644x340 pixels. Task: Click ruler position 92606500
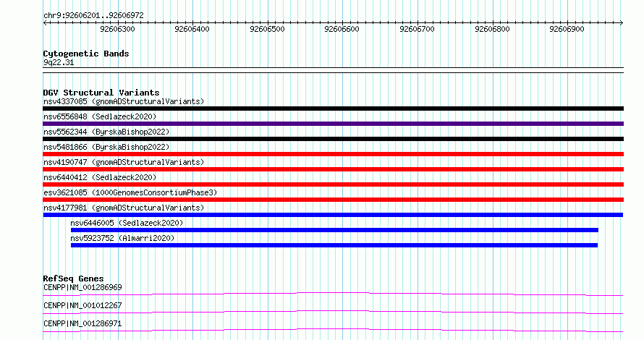tap(267, 29)
